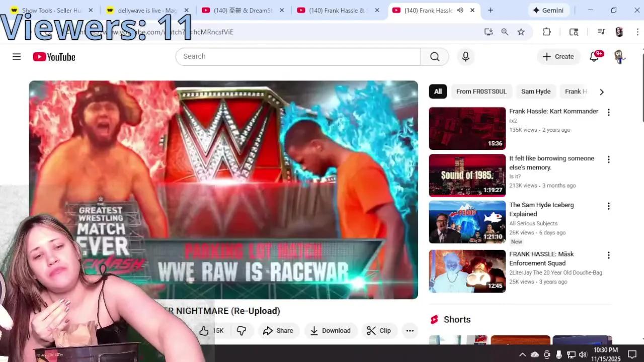Open the Chrome profile avatar
644x362 pixels.
619,32
